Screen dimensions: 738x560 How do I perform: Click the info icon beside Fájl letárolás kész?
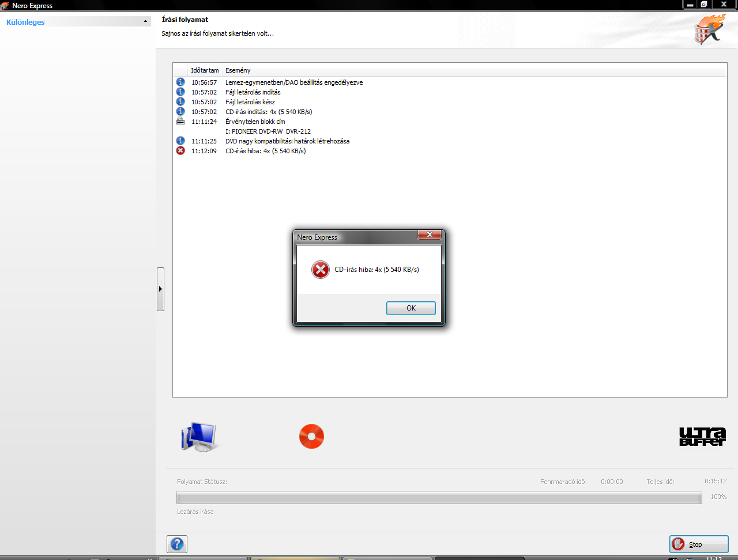click(180, 102)
